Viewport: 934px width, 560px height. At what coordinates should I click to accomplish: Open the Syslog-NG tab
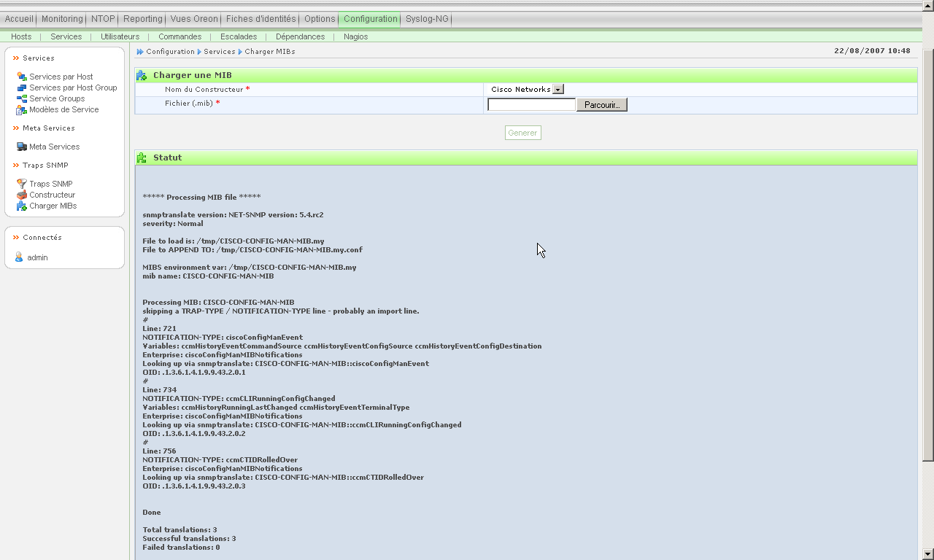[427, 19]
